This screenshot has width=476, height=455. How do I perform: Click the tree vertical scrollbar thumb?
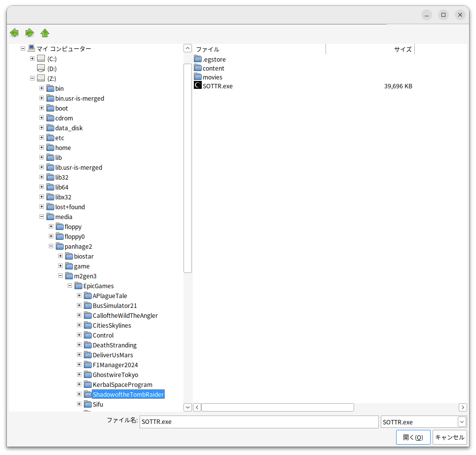click(x=187, y=168)
